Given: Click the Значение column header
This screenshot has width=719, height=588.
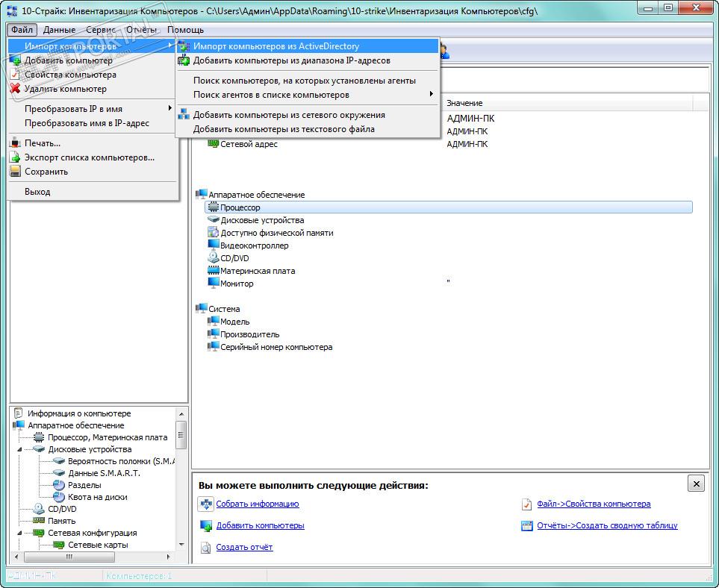Looking at the screenshot, I should [569, 104].
